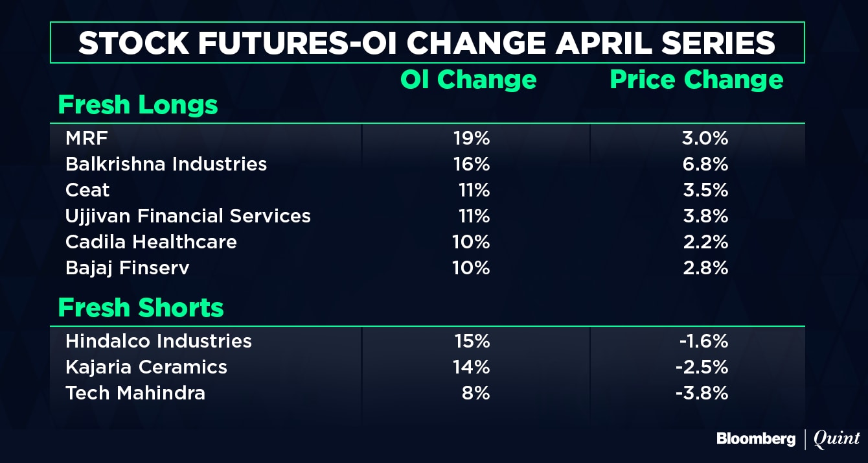
Task: Select the Ceat stock name
Action: pyautogui.click(x=87, y=190)
